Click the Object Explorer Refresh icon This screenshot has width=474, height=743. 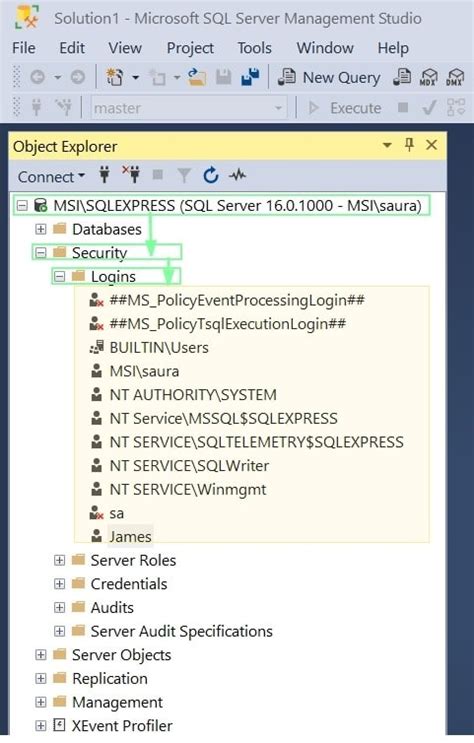point(210,175)
